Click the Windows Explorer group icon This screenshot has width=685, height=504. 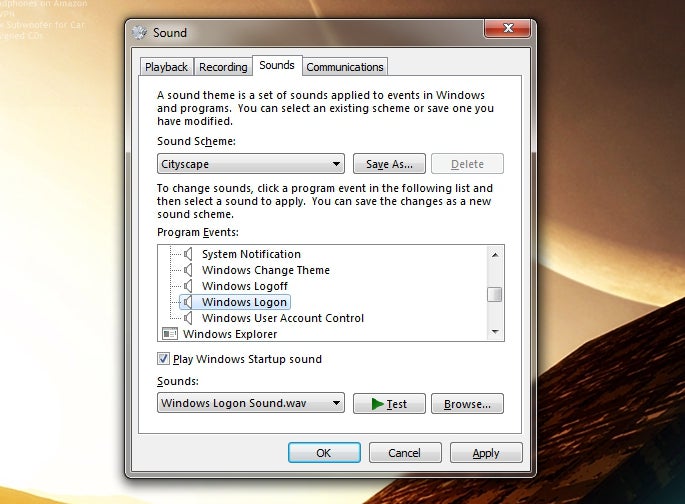pos(170,334)
